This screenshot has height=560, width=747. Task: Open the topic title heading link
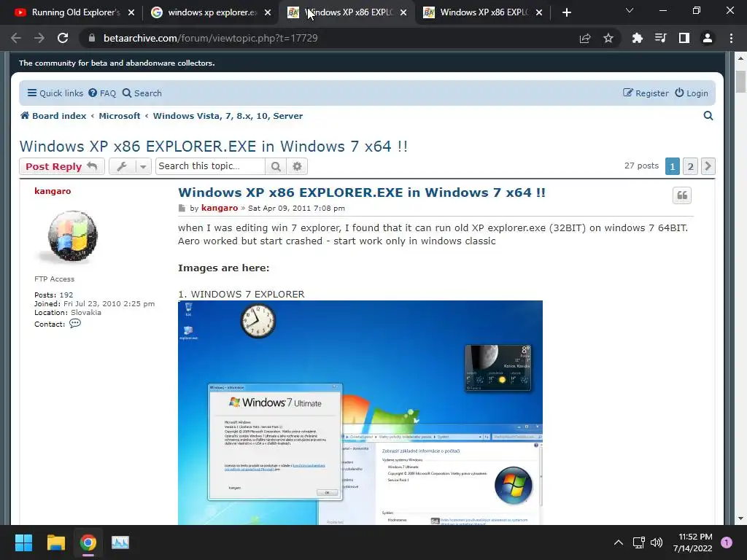(x=214, y=146)
